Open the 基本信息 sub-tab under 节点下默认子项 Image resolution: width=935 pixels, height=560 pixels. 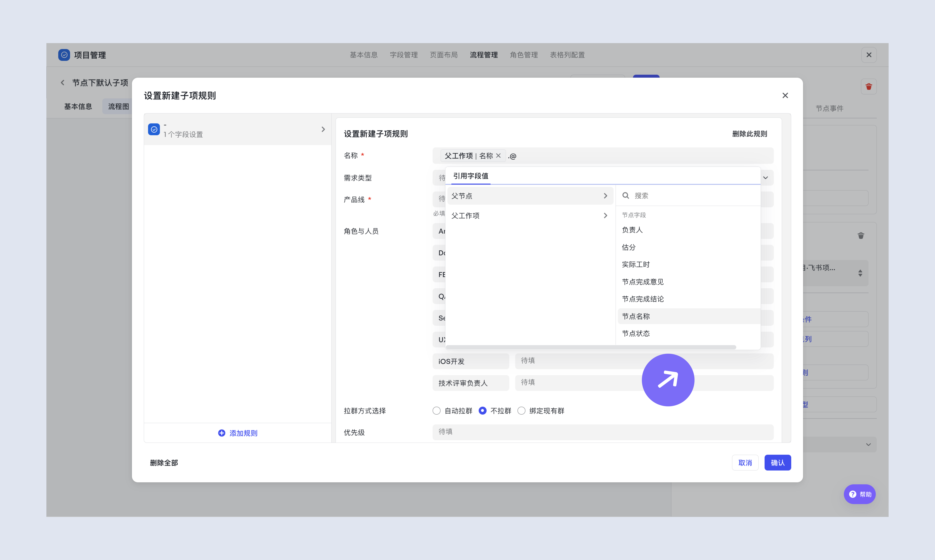tap(78, 106)
